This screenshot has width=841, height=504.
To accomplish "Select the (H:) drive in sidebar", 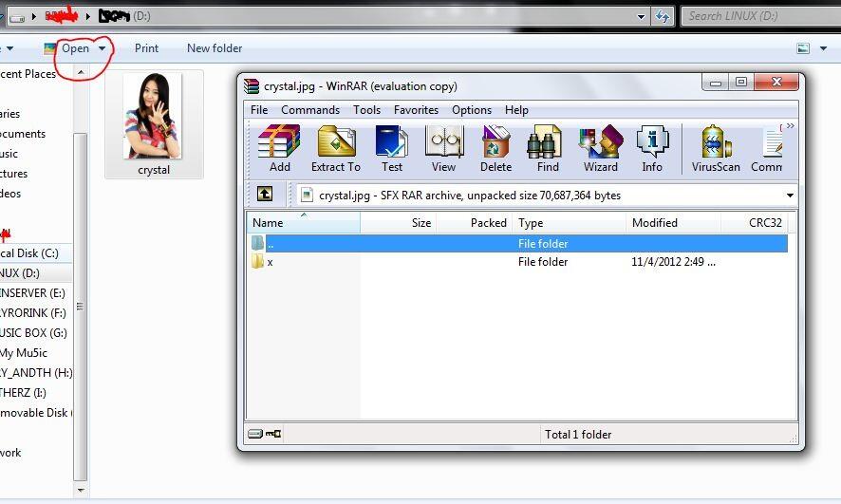I will click(36, 373).
